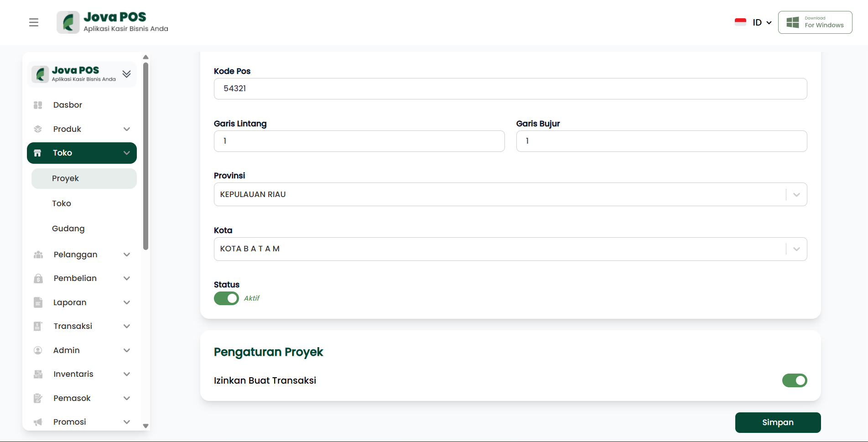Click the Simpan button

(778, 422)
